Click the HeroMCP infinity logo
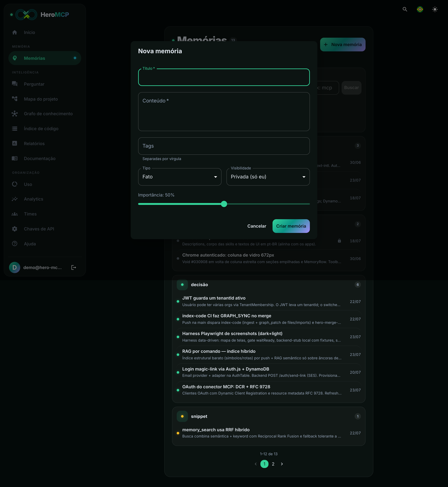Viewport: 448px width, 487px height. 26,15
